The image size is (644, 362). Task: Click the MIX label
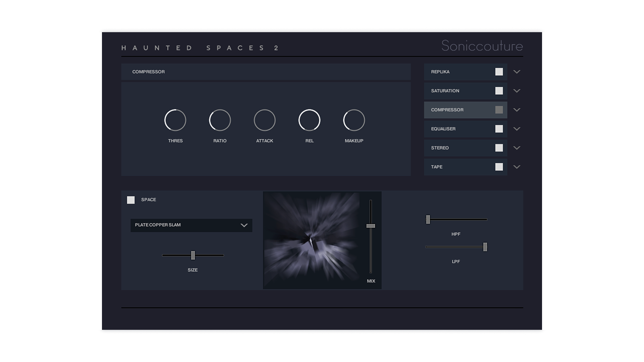tap(371, 281)
